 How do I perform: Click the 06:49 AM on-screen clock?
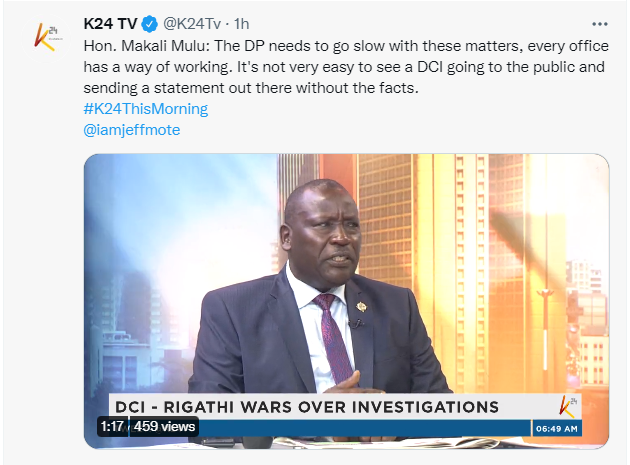[x=556, y=429]
